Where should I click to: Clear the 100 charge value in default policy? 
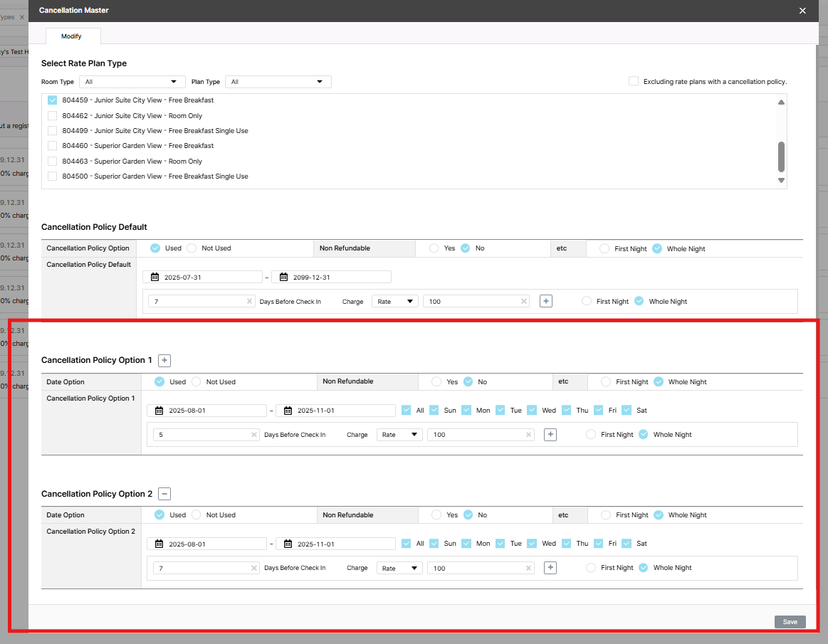point(524,302)
